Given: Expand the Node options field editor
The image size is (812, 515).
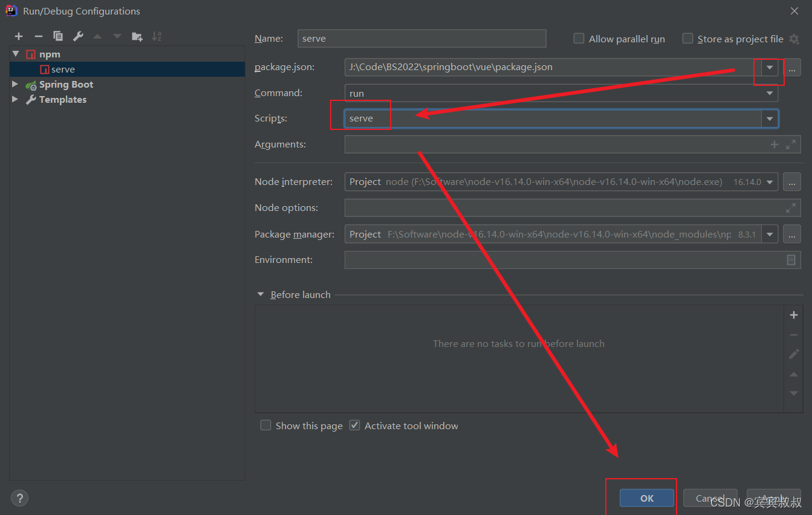Looking at the screenshot, I should (791, 208).
